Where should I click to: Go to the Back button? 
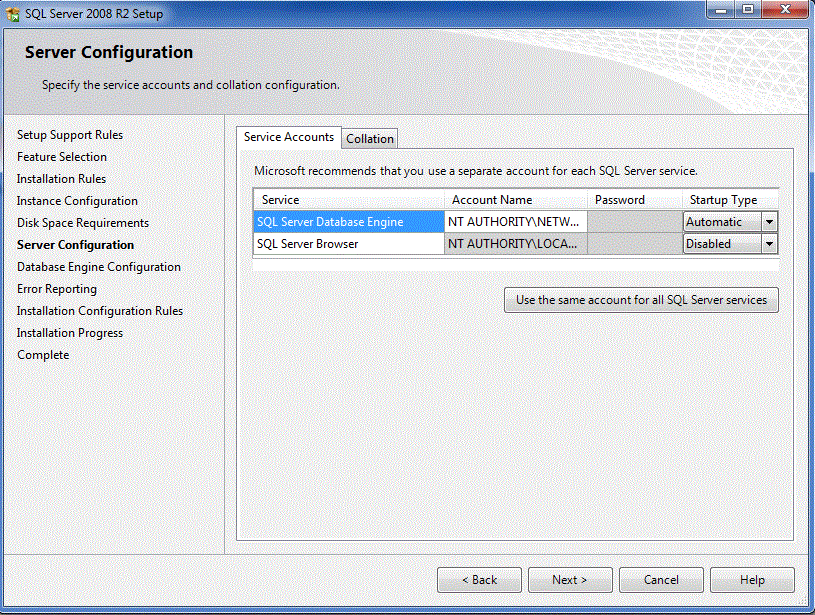(x=479, y=580)
